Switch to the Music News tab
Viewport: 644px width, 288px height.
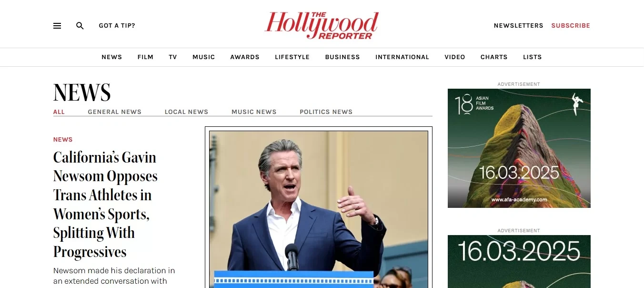(x=254, y=112)
